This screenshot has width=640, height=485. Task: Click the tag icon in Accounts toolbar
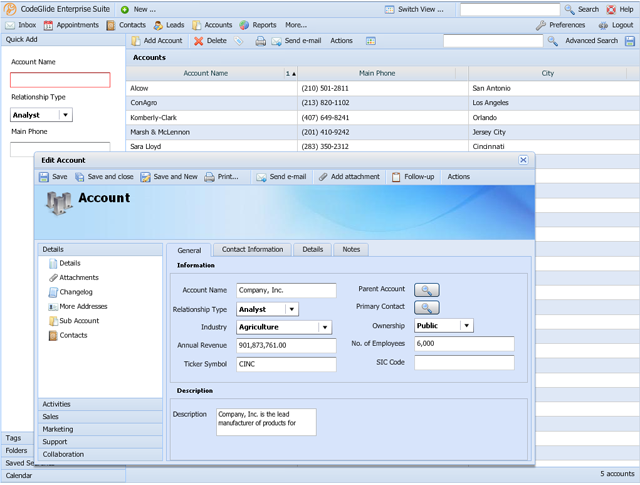(x=238, y=41)
